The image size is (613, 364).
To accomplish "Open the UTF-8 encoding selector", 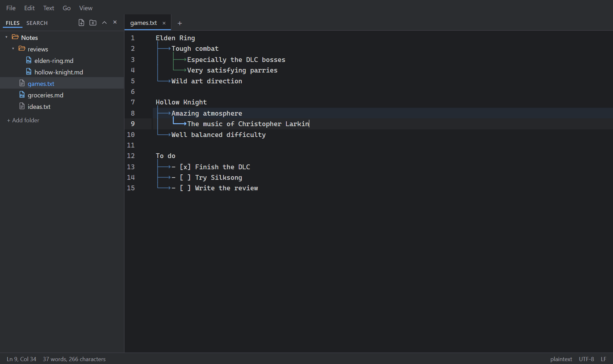I will click(x=586, y=359).
